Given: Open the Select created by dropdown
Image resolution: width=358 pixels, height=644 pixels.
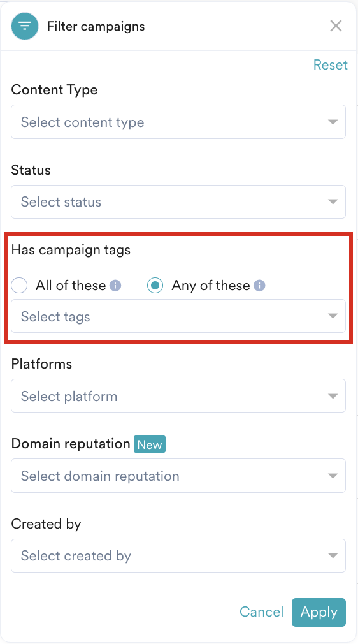Looking at the screenshot, I should point(178,556).
